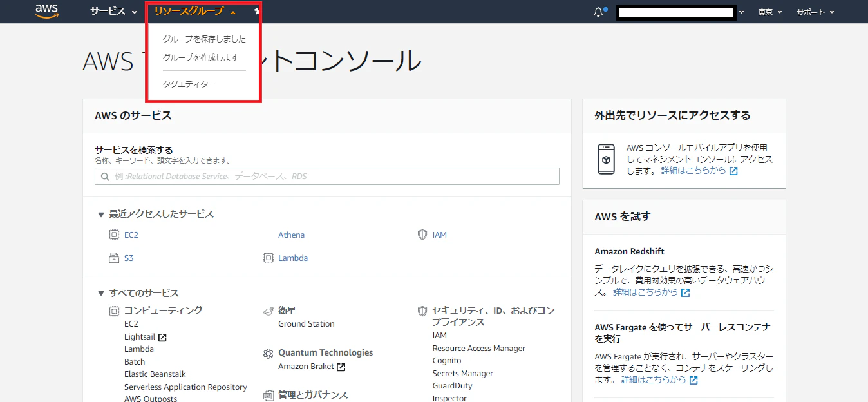Viewport: 868px width, 402px height.
Task: Select グループを作成します menu item
Action: tap(200, 57)
